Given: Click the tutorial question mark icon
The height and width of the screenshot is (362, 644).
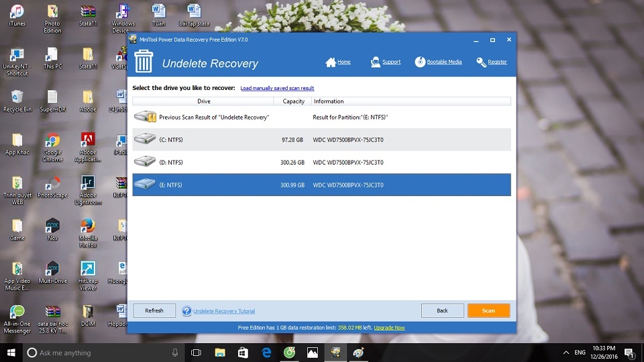Looking at the screenshot, I should click(186, 311).
